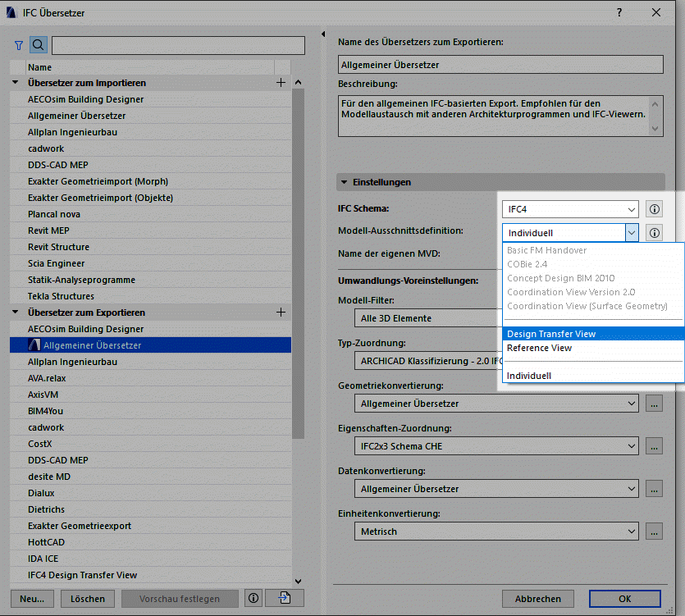Open the Eigenschaften-Zuordnung dropdown
Viewport: 685px width, 616px height.
(x=496, y=446)
